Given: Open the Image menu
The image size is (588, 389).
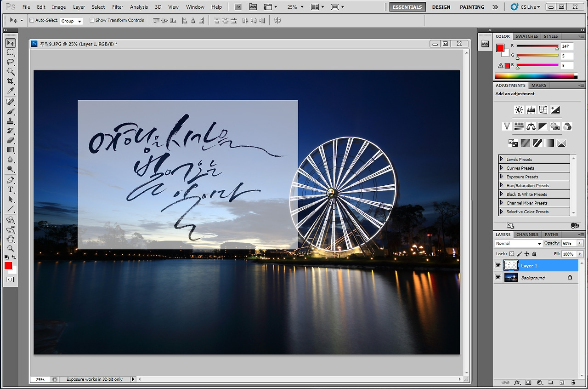Looking at the screenshot, I should point(59,7).
